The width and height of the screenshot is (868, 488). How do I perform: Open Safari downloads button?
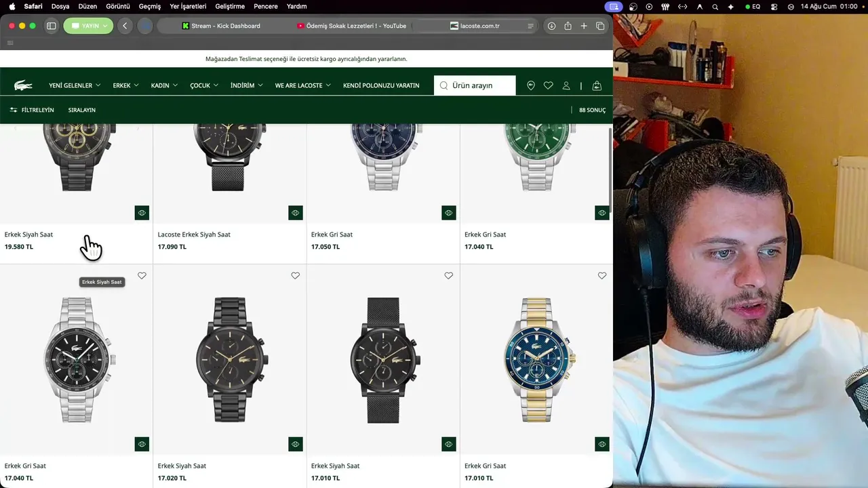(x=551, y=26)
